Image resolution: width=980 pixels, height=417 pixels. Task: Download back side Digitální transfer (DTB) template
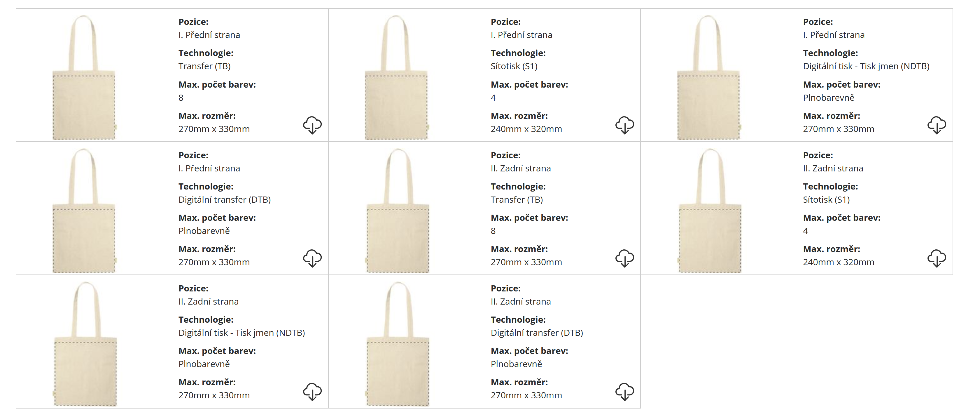(x=624, y=392)
